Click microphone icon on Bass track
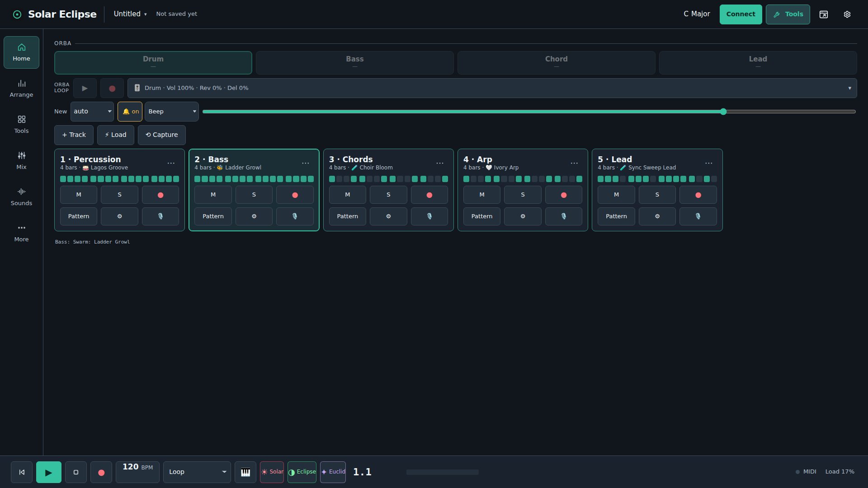 295,216
